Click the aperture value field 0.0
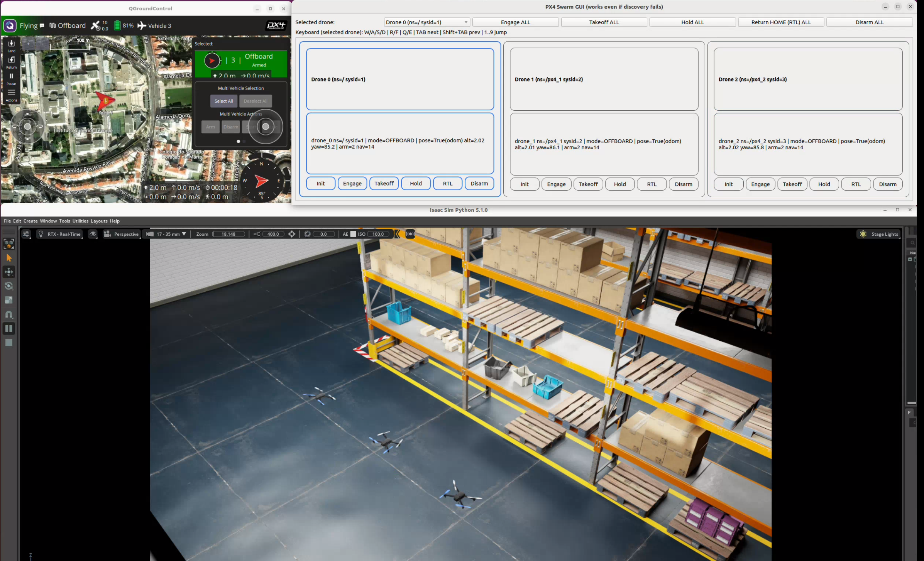924x561 pixels. (x=323, y=234)
